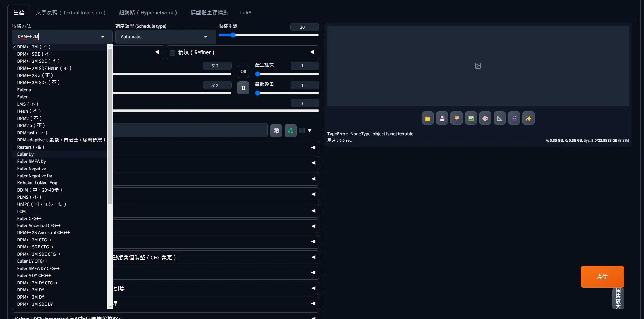The image size is (644, 319).
Task: Toggle the Off aspect ratio button
Action: point(243,72)
